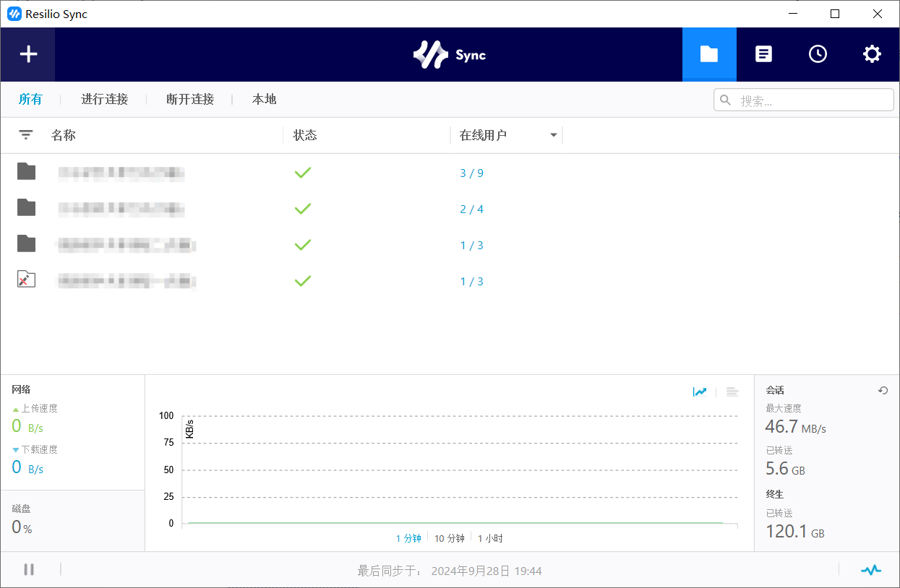This screenshot has height=588, width=900.
Task: Click the 终生 heading
Action: 775,494
